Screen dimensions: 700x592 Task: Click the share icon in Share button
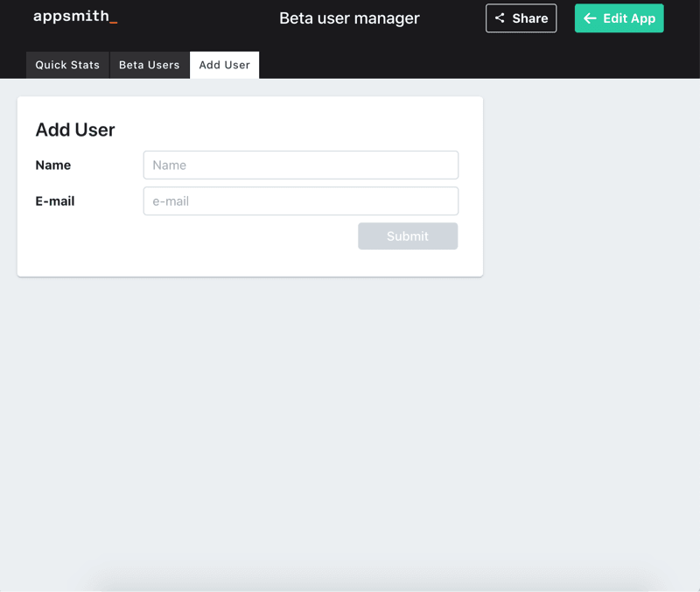(500, 18)
